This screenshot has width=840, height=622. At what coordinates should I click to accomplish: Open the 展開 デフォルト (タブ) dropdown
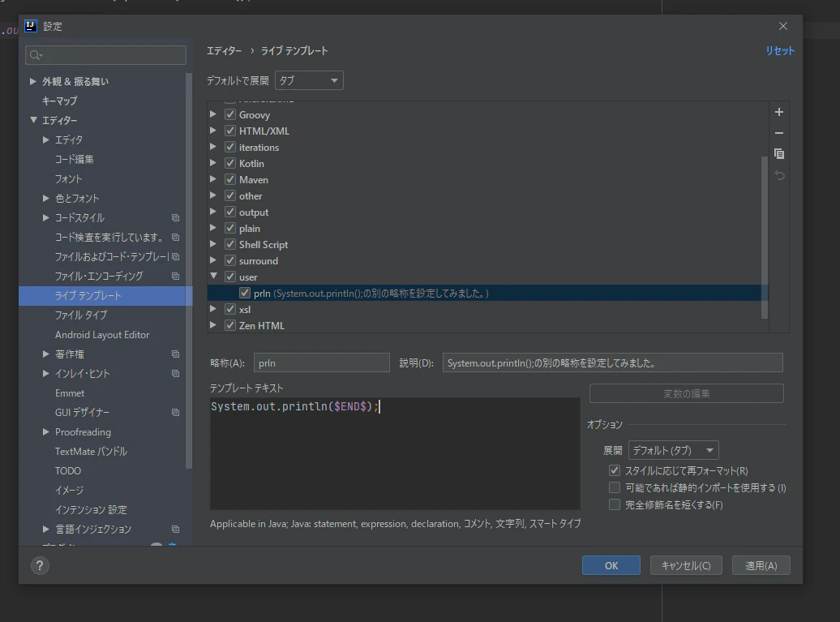[674, 450]
